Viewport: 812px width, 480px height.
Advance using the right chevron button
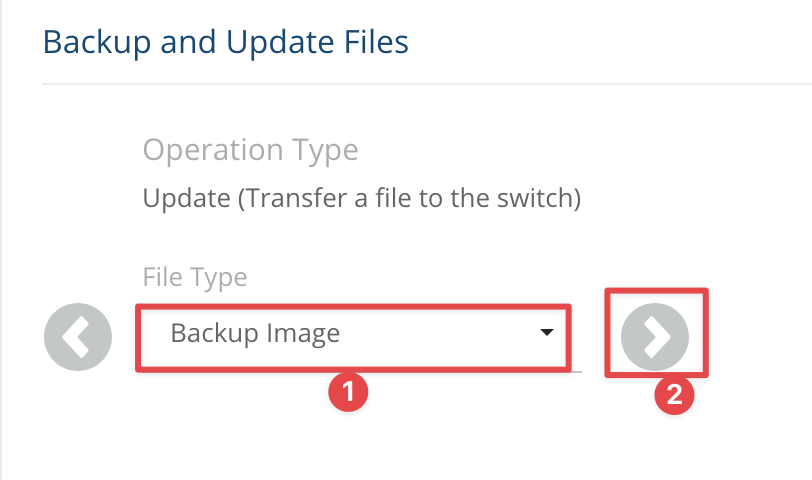(x=655, y=337)
